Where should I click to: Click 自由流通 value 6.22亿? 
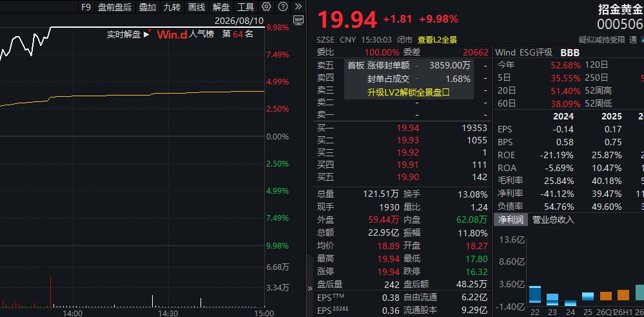click(474, 298)
